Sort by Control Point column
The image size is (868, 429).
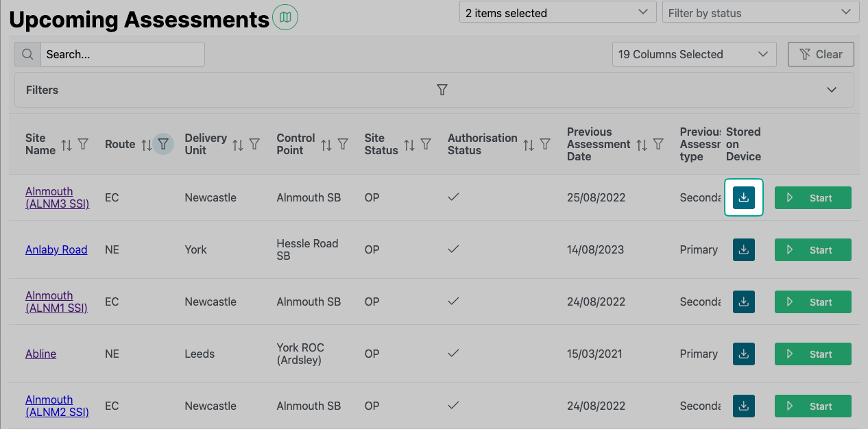(x=326, y=145)
